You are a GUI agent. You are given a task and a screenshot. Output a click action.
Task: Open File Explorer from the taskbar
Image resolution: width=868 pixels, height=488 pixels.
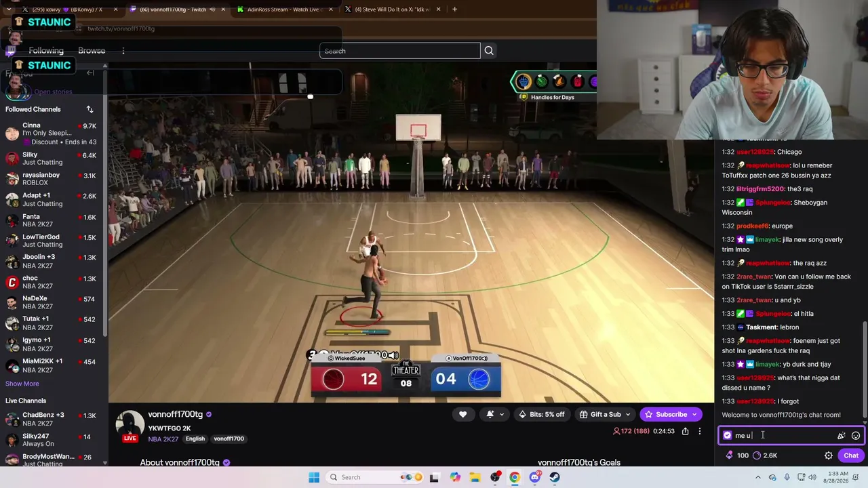(475, 477)
